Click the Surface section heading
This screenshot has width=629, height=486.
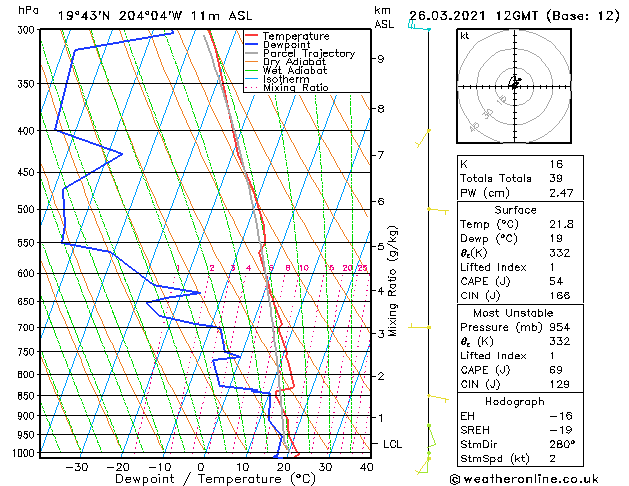515,210
